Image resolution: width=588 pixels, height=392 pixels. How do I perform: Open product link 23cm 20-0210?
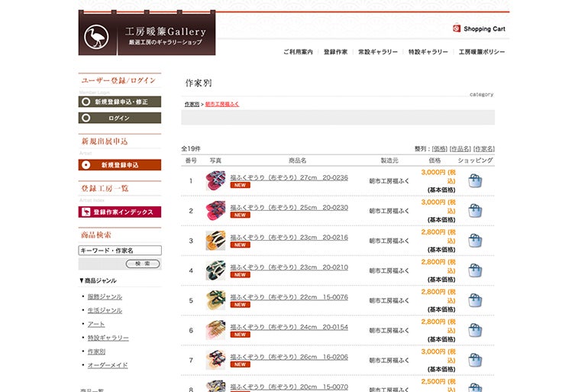click(289, 267)
